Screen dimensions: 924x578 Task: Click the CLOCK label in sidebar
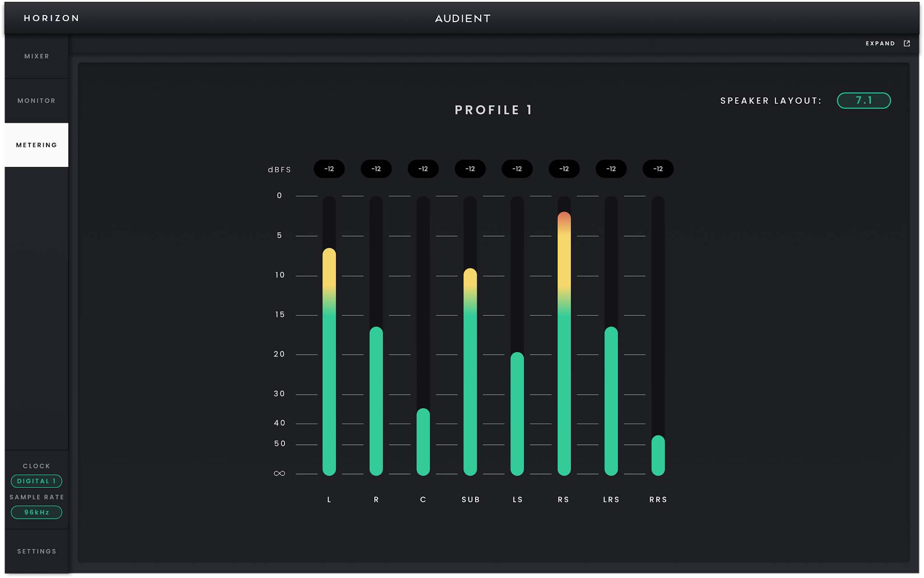(x=37, y=466)
